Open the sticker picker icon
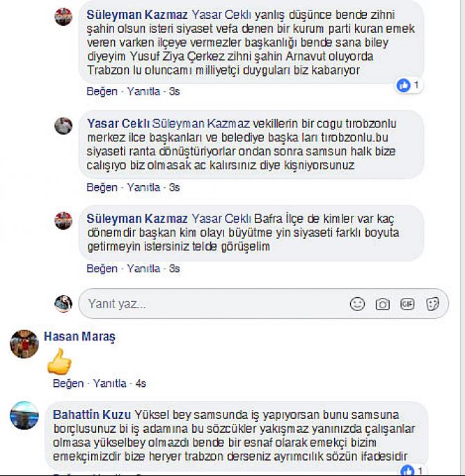This screenshot has width=465, height=476. [x=432, y=304]
